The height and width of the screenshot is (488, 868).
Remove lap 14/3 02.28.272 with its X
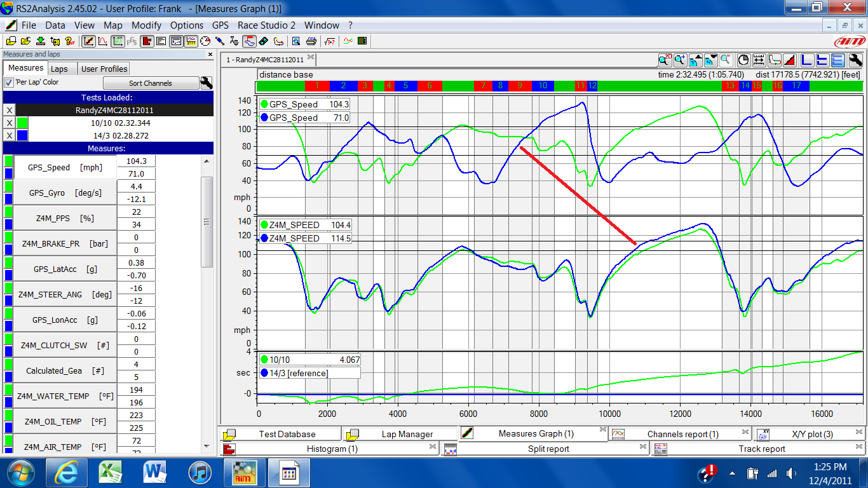click(x=9, y=135)
